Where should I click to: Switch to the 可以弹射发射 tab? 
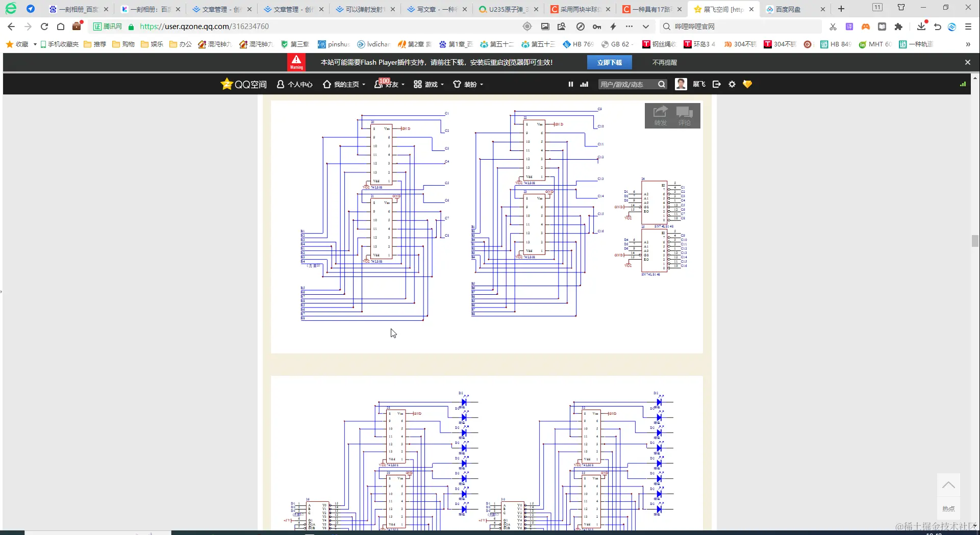point(366,9)
